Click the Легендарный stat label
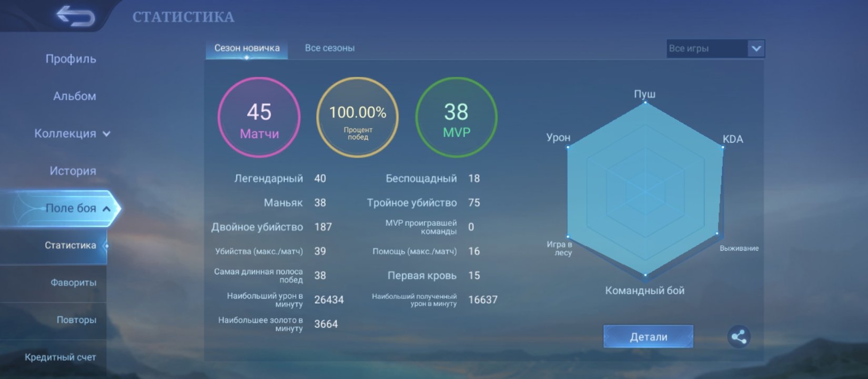 268,178
